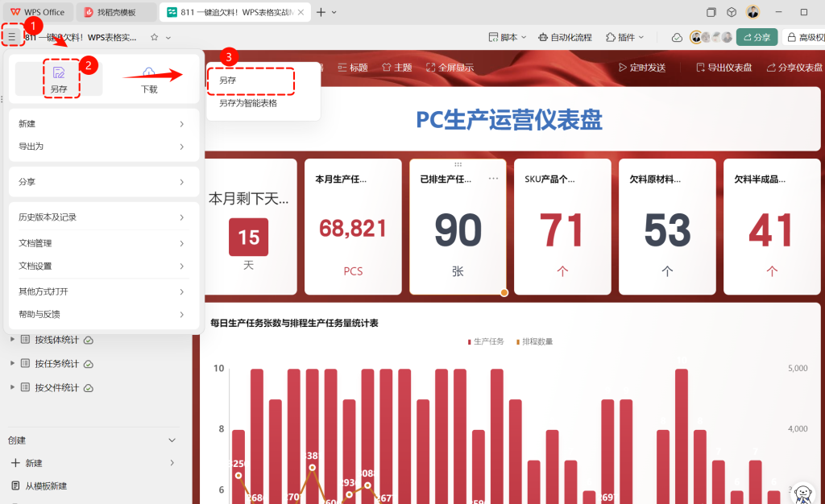The width and height of the screenshot is (825, 504).
Task: Click the 5,000 right axis label
Action: click(798, 369)
